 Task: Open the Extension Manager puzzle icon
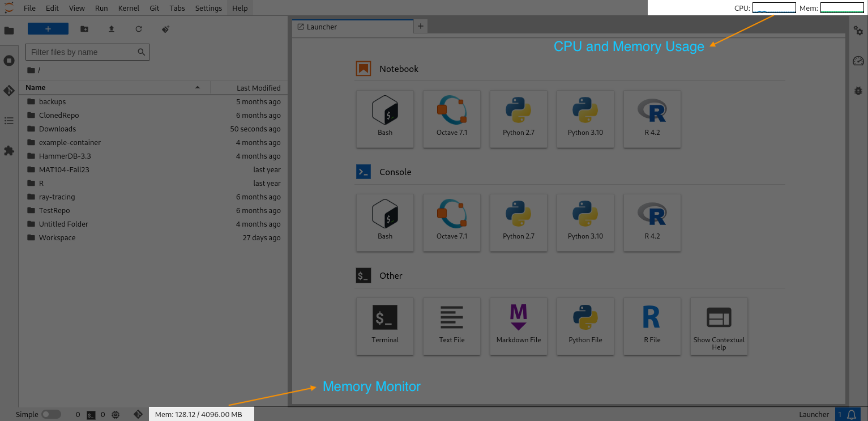9,151
